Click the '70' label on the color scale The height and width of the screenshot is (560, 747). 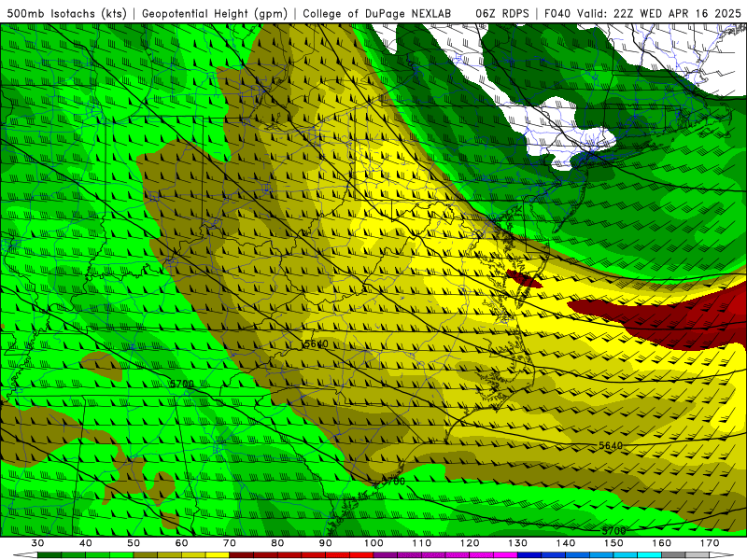[230, 543]
